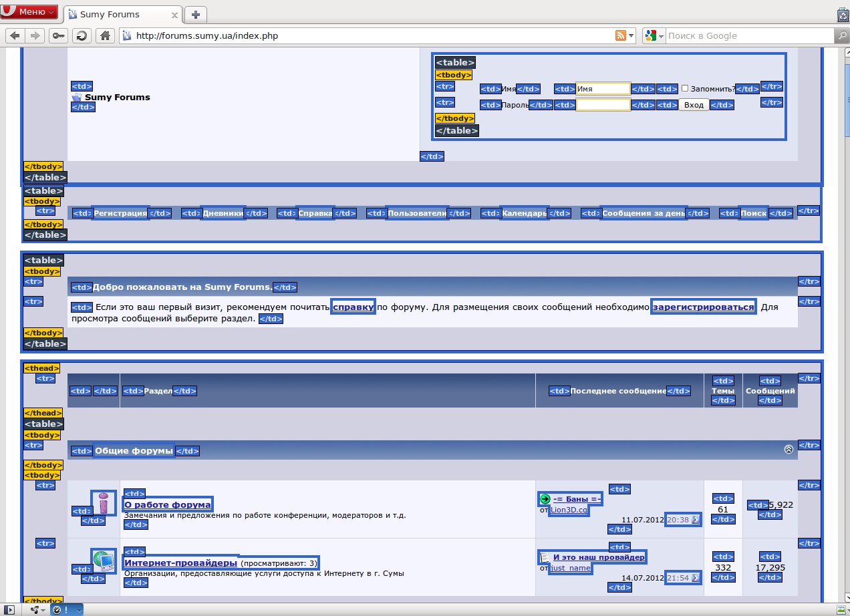Open Регистрация in the forum navbar
Viewport: 850px width, 616px height.
tap(120, 213)
